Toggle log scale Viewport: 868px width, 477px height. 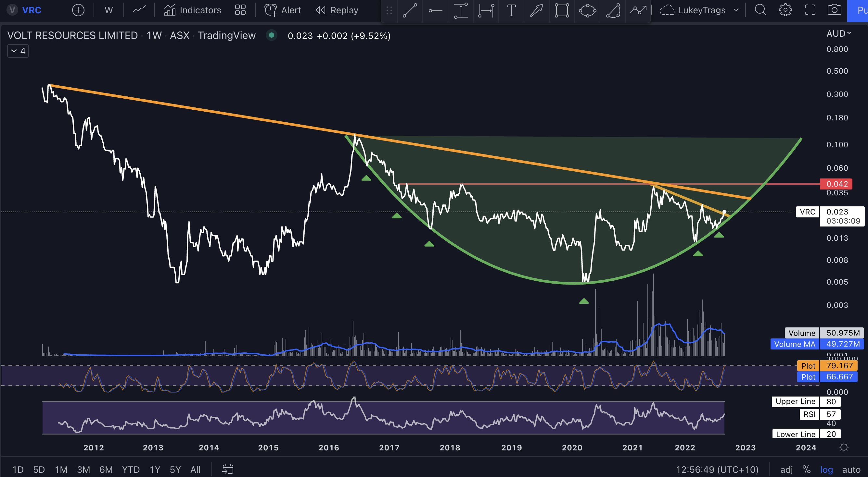point(826,469)
